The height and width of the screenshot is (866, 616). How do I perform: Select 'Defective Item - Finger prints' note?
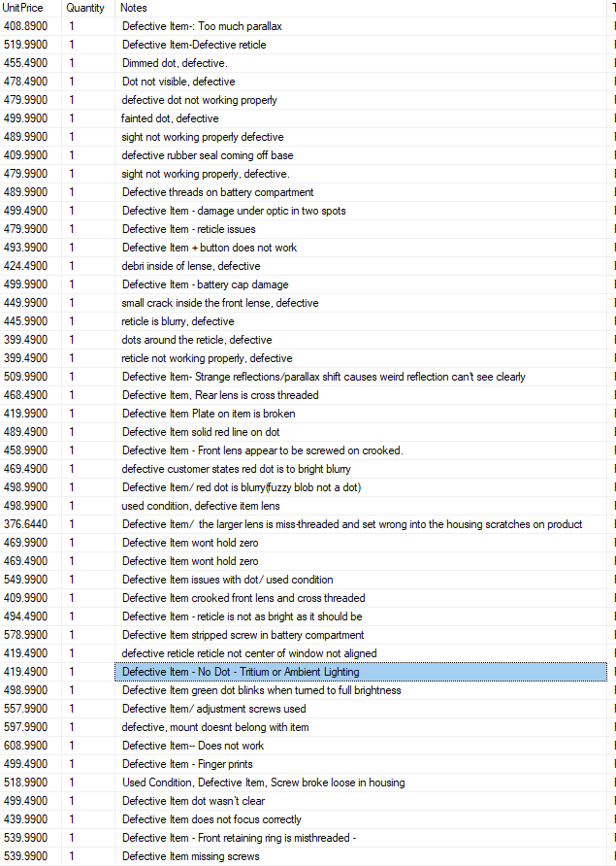(x=361, y=764)
